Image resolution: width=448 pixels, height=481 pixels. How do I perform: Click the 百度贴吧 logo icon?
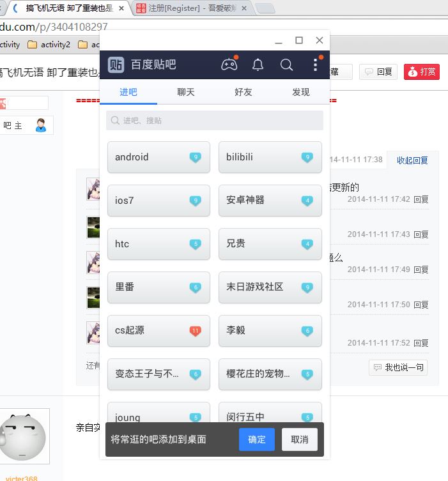(x=116, y=65)
